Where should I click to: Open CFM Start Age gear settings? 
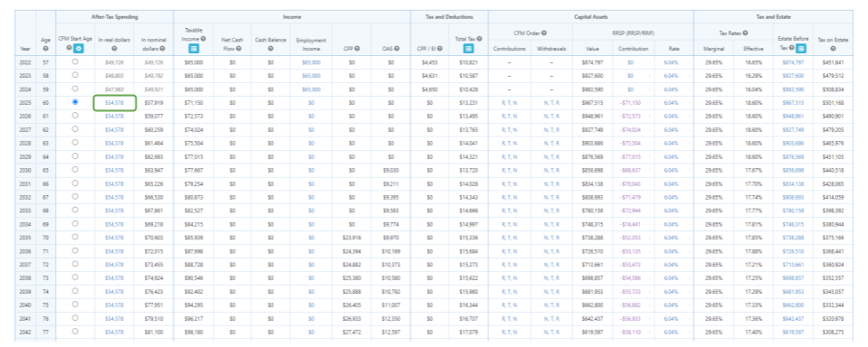pyautogui.click(x=79, y=49)
